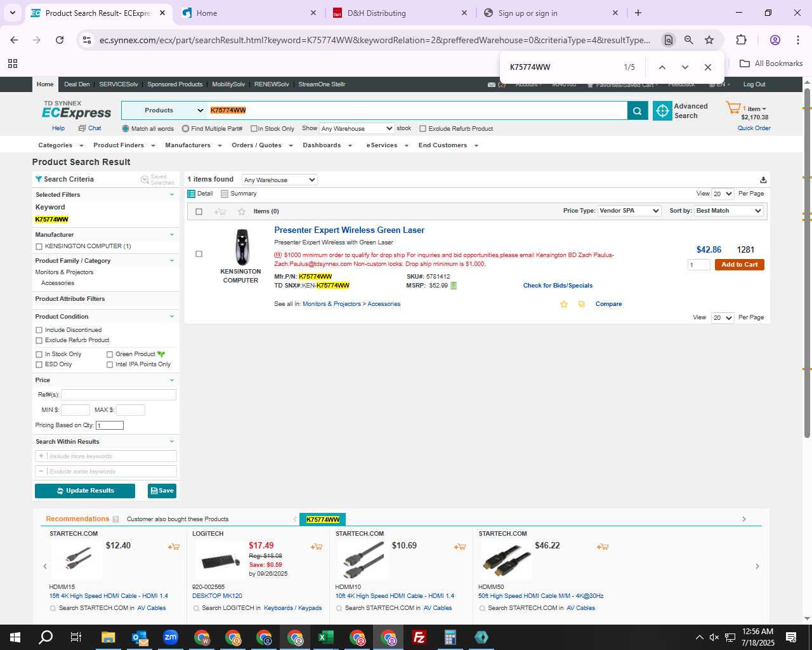
Task: Open browser extensions puzzle icon
Action: click(741, 40)
